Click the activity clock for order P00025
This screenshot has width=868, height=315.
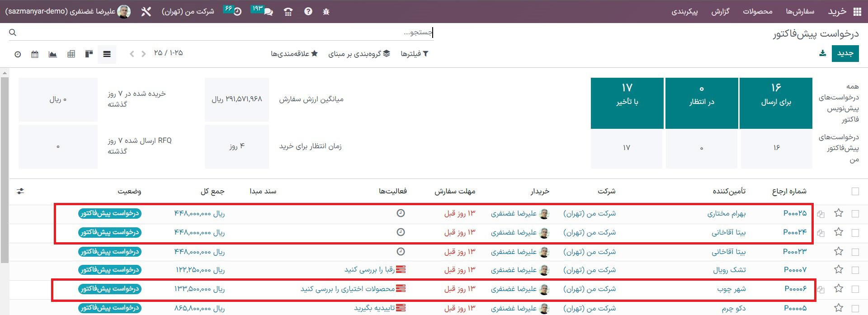click(x=401, y=213)
